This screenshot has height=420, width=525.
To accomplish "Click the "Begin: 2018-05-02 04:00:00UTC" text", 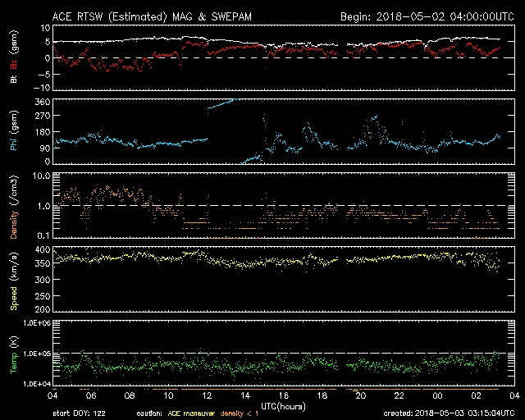I will pyautogui.click(x=427, y=16).
